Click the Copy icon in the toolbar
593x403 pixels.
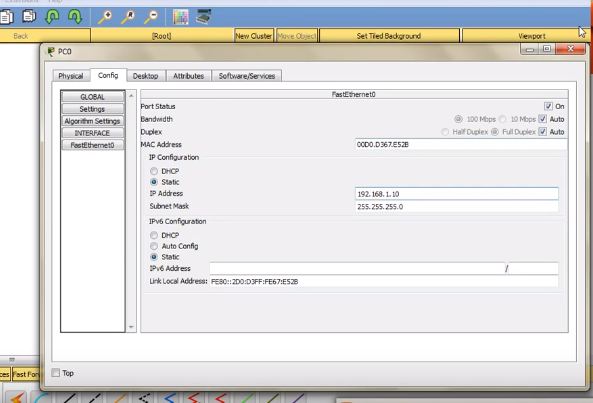(6, 17)
